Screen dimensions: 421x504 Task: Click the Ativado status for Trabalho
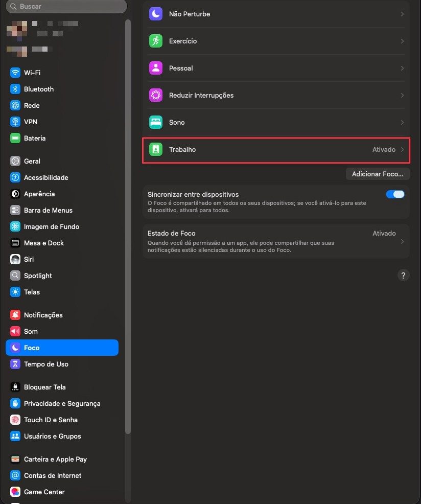[x=384, y=149]
